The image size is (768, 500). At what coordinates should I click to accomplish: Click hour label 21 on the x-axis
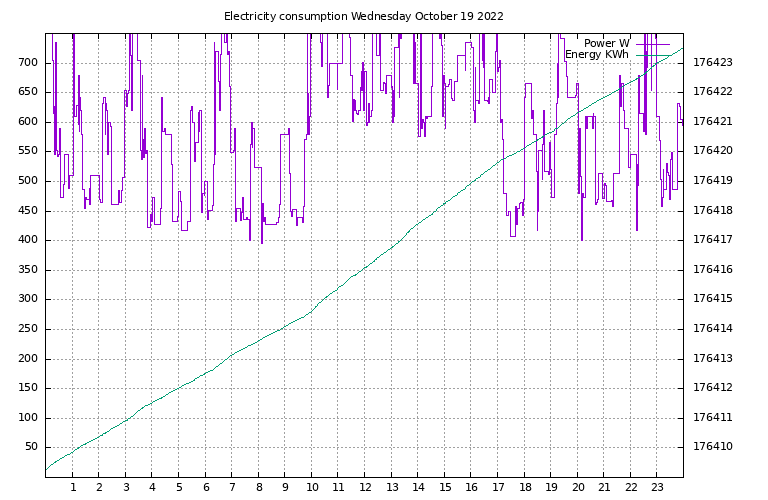click(x=604, y=488)
